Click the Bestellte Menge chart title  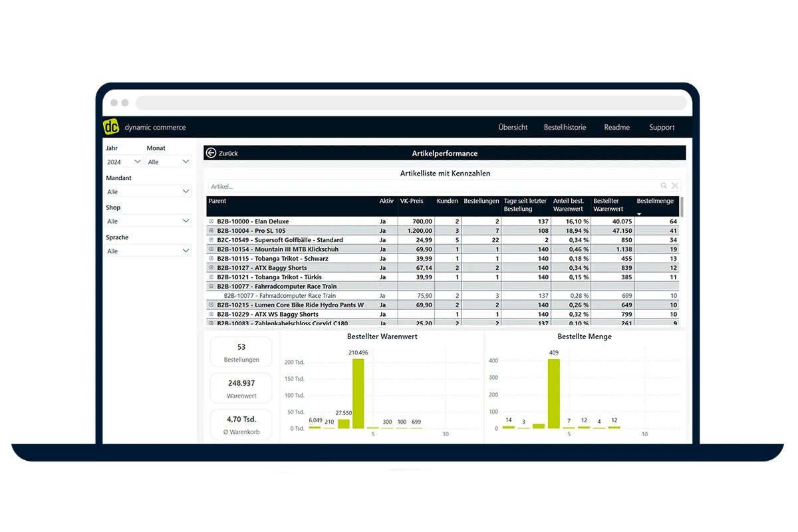pyautogui.click(x=585, y=336)
